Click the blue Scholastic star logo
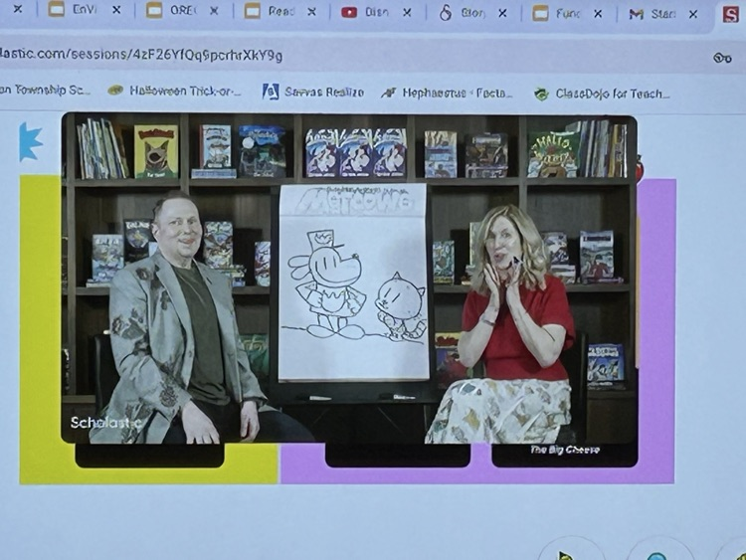This screenshot has height=560, width=746. [30, 141]
